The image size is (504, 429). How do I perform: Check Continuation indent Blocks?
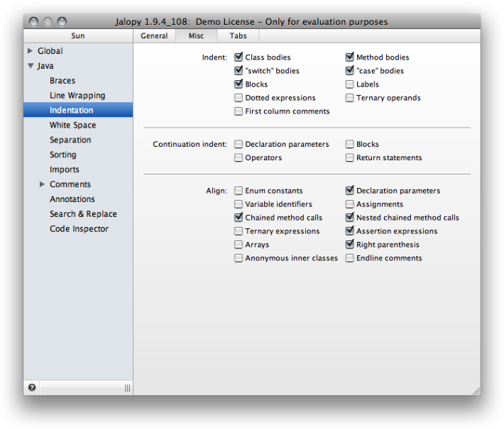[x=350, y=144]
